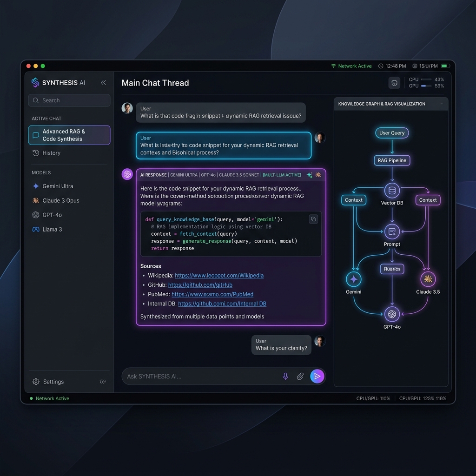
Task: Select GPT-4o model in sidebar
Action: point(69,215)
